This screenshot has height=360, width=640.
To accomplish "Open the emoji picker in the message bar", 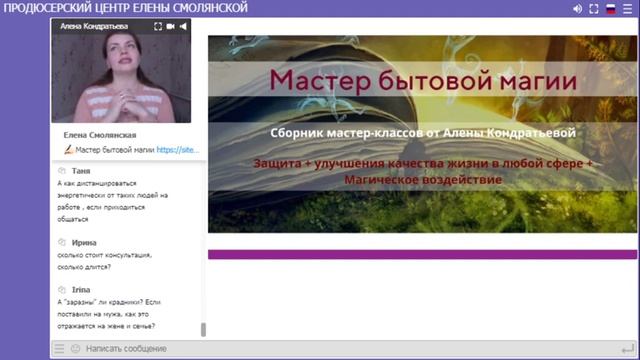I will click(76, 349).
